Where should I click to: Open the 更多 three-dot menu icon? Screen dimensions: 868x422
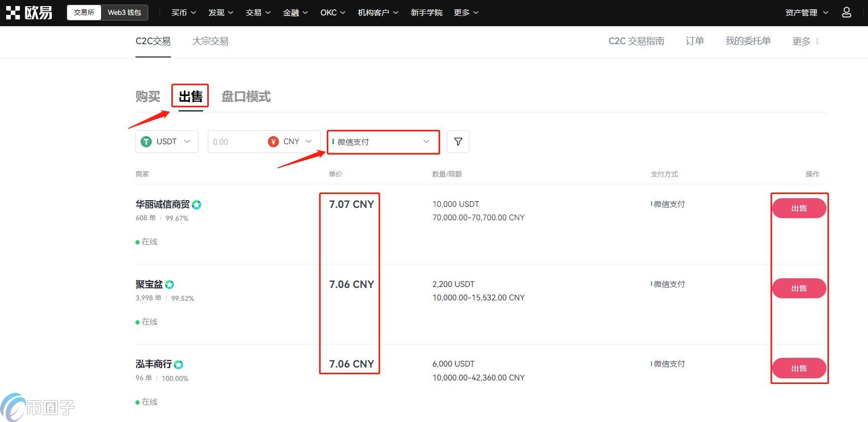point(817,41)
